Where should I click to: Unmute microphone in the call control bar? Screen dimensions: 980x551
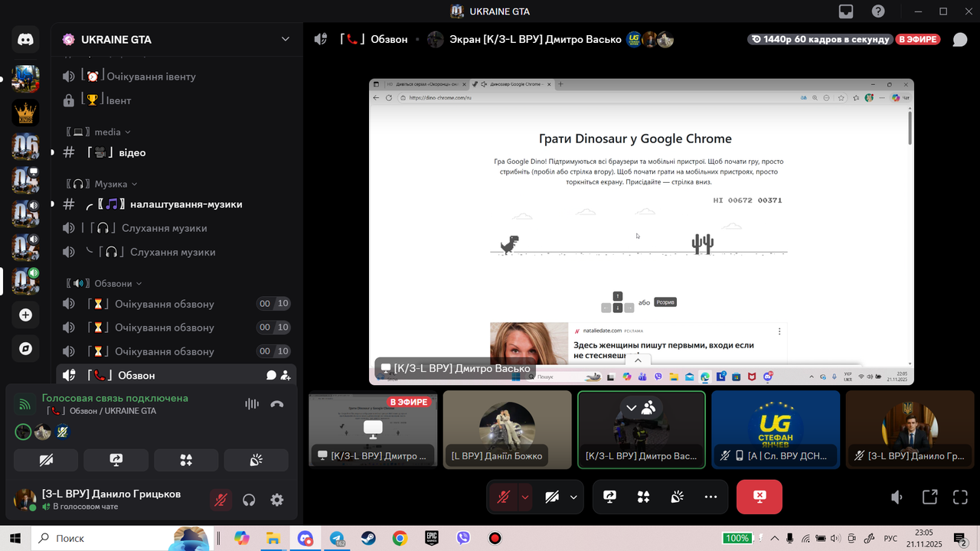coord(504,497)
